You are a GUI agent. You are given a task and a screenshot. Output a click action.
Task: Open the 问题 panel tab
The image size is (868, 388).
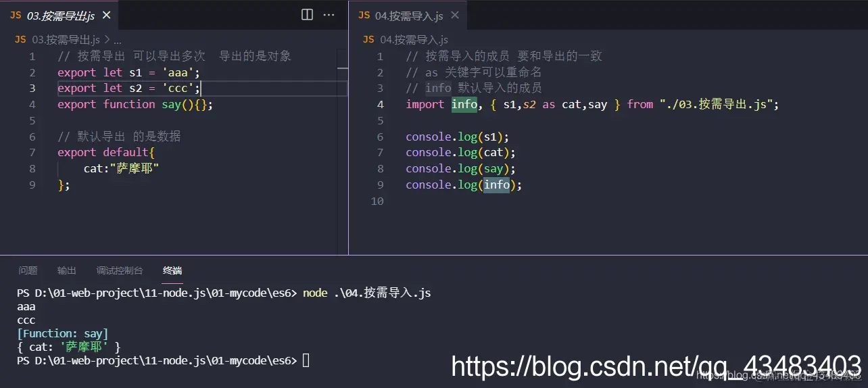click(28, 270)
